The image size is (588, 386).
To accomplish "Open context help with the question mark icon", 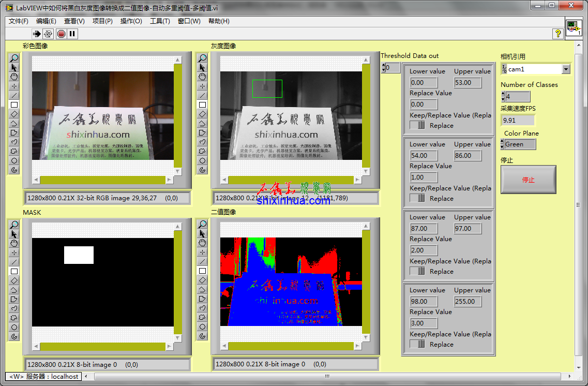I will (558, 34).
